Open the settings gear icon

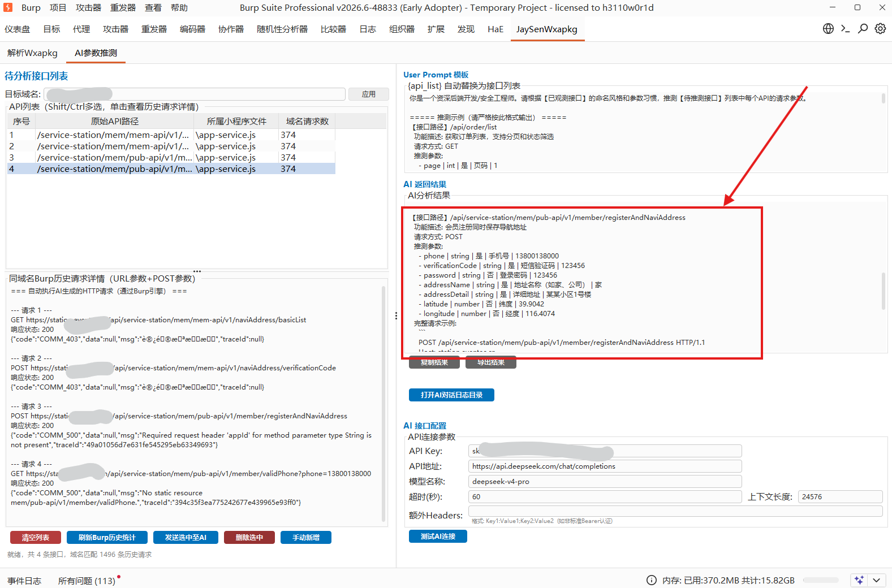[881, 29]
